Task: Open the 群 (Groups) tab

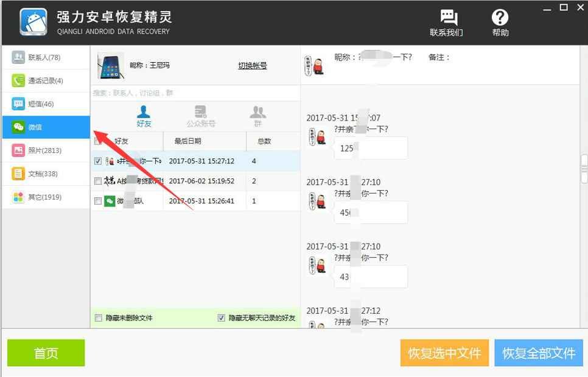Action: click(257, 115)
